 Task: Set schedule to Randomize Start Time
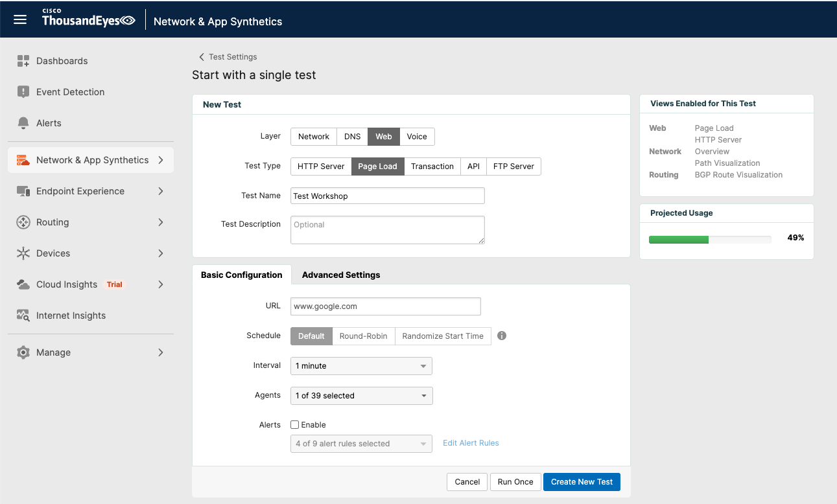(x=443, y=336)
